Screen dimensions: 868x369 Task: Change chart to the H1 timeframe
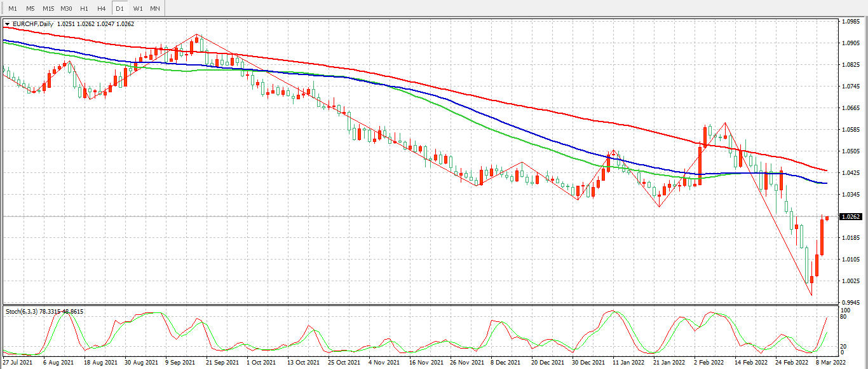coord(84,8)
